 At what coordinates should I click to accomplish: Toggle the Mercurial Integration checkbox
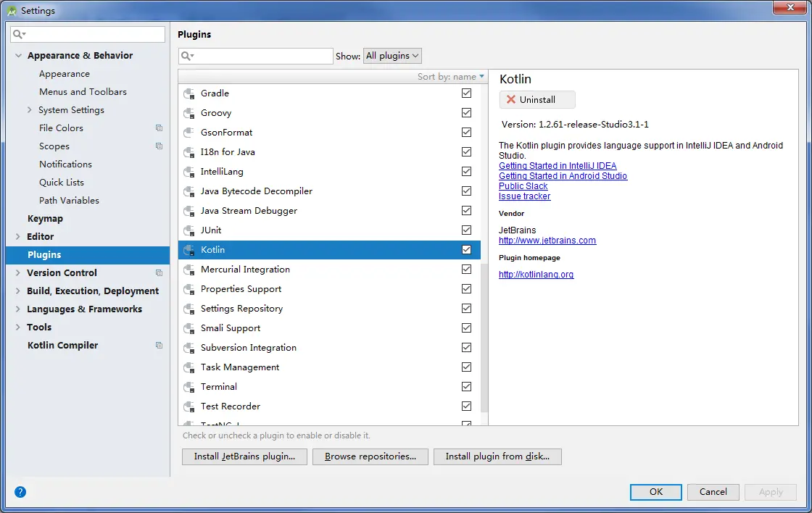pos(467,270)
